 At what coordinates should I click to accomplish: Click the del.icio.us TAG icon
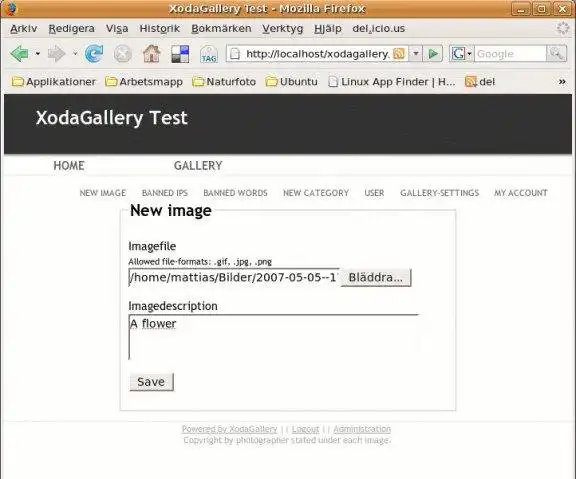[209, 54]
